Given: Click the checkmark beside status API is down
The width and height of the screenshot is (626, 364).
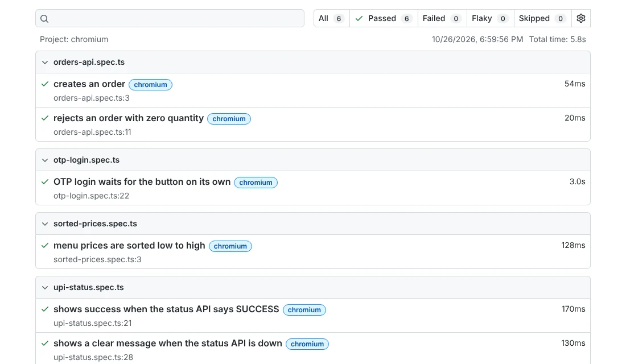Looking at the screenshot, I should 45,344.
